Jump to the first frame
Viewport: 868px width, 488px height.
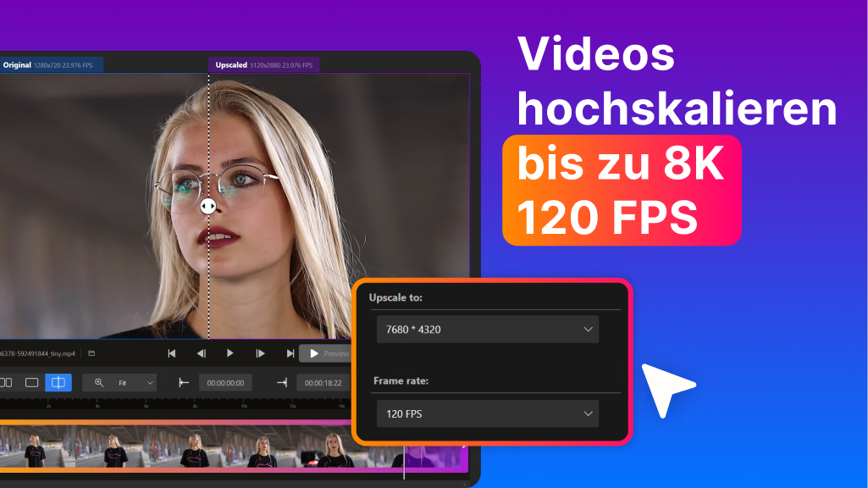click(171, 353)
